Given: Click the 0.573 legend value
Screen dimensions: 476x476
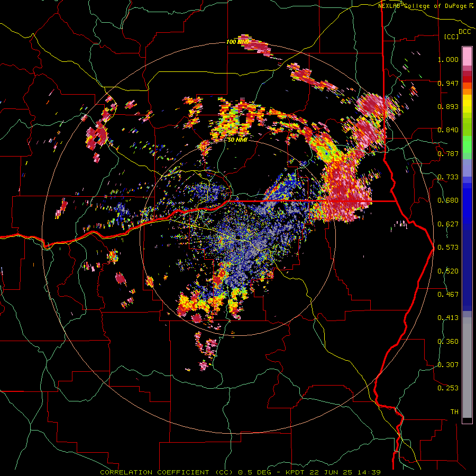Looking at the screenshot, I should coord(448,248).
